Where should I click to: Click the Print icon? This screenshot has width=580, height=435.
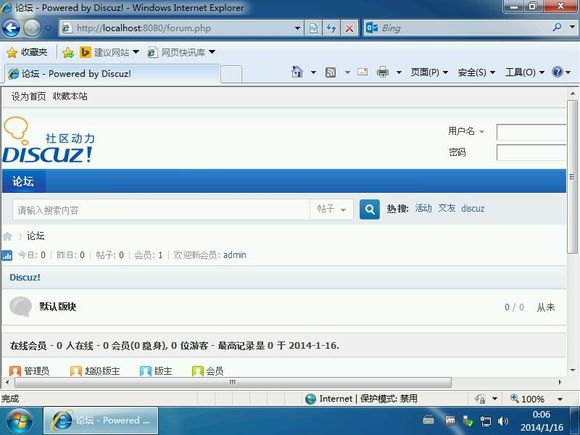(x=382, y=72)
